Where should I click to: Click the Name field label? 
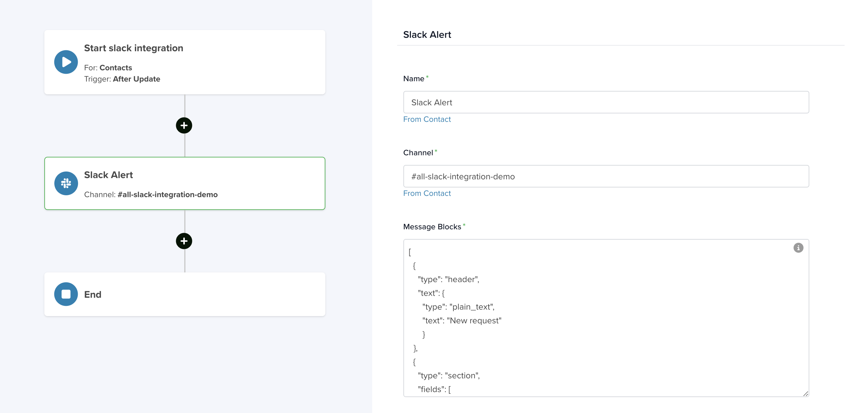coord(413,78)
